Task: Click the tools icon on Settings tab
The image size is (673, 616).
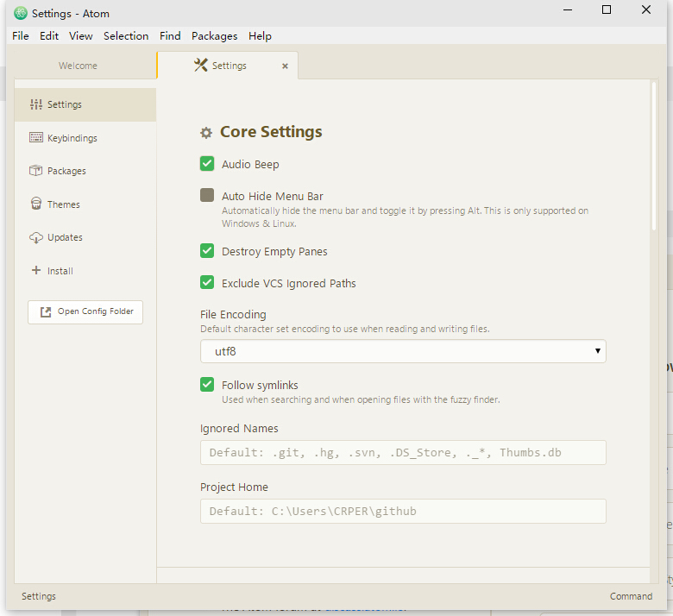Action: (x=200, y=66)
